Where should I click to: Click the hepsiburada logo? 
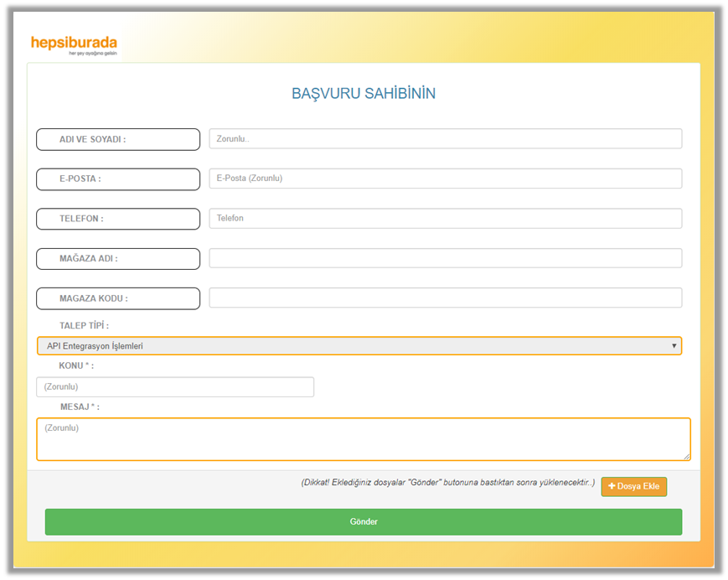coord(73,44)
